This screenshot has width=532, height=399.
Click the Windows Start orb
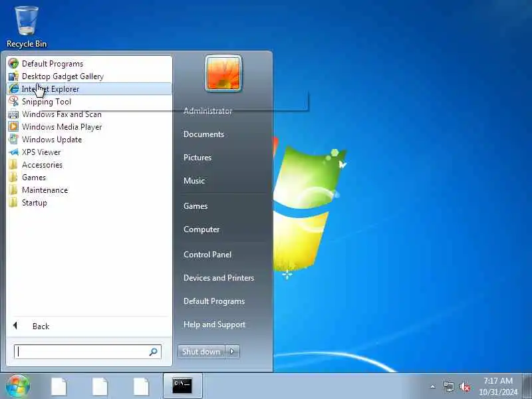[17, 386]
